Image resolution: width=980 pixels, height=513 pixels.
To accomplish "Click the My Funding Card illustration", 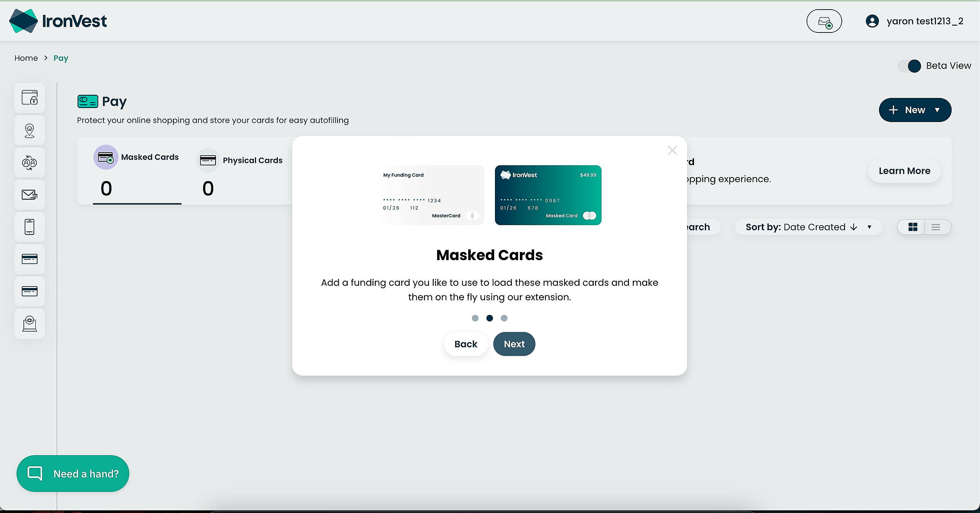I will (431, 195).
